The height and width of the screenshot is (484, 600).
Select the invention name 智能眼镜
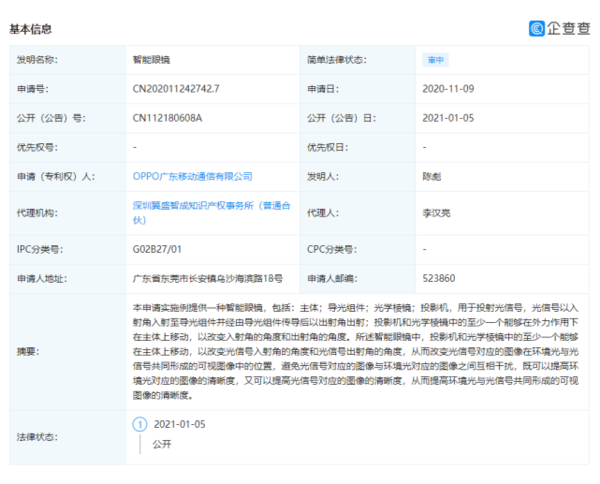(x=151, y=60)
